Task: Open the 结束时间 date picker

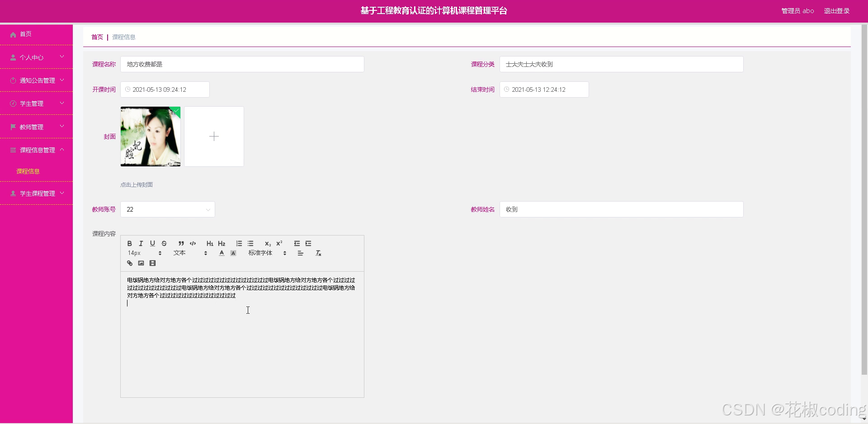Action: [x=544, y=90]
